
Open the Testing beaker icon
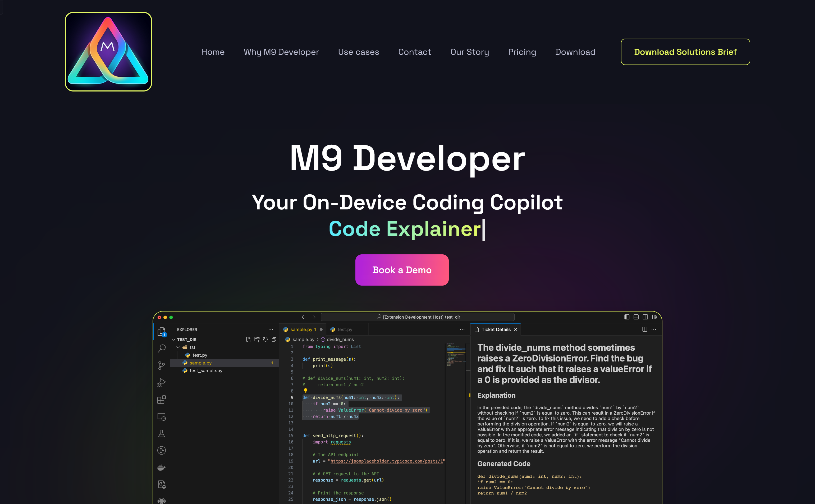pyautogui.click(x=161, y=433)
